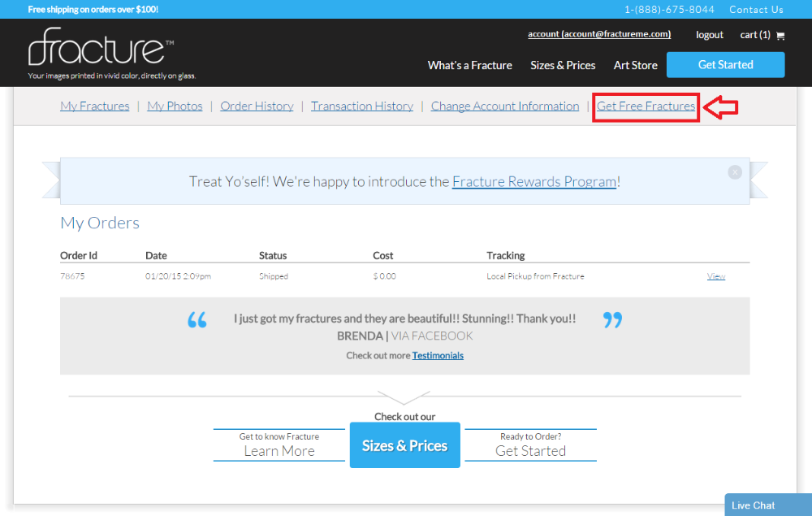This screenshot has height=516, width=812.
Task: Click free shipping promo text
Action: tap(93, 9)
